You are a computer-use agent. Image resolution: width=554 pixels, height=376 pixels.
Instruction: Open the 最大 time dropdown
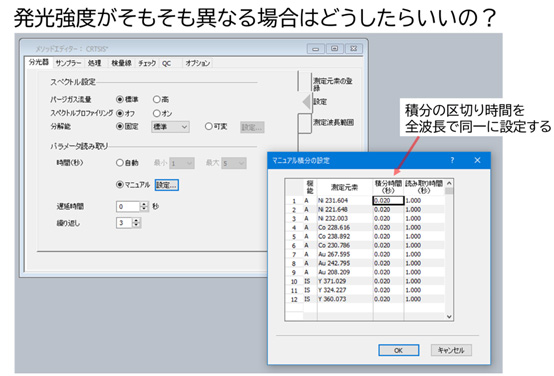[234, 163]
